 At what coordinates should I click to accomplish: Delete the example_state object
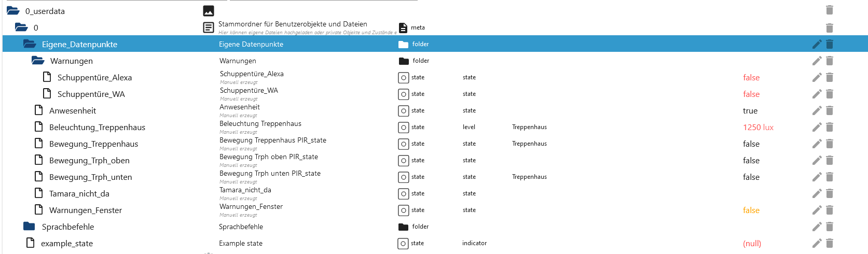830,243
